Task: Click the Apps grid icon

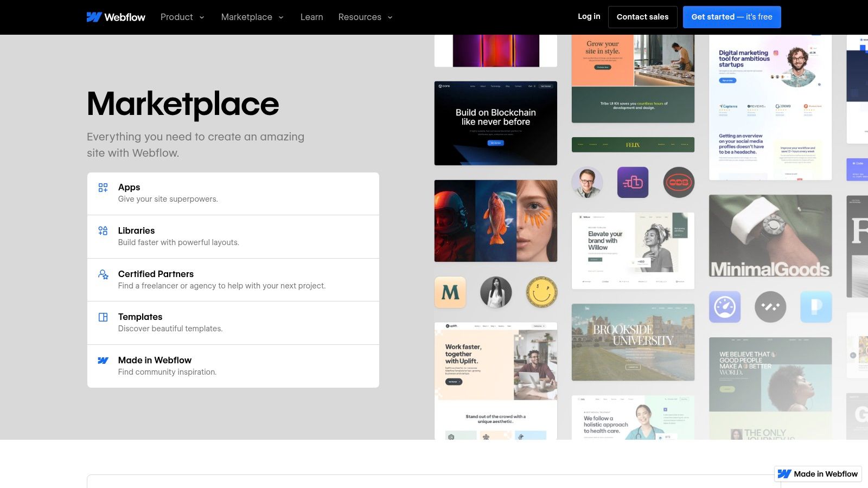Action: tap(103, 188)
